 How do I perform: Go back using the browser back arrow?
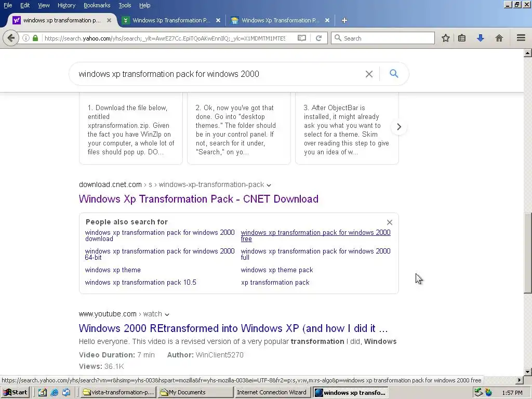(10, 38)
